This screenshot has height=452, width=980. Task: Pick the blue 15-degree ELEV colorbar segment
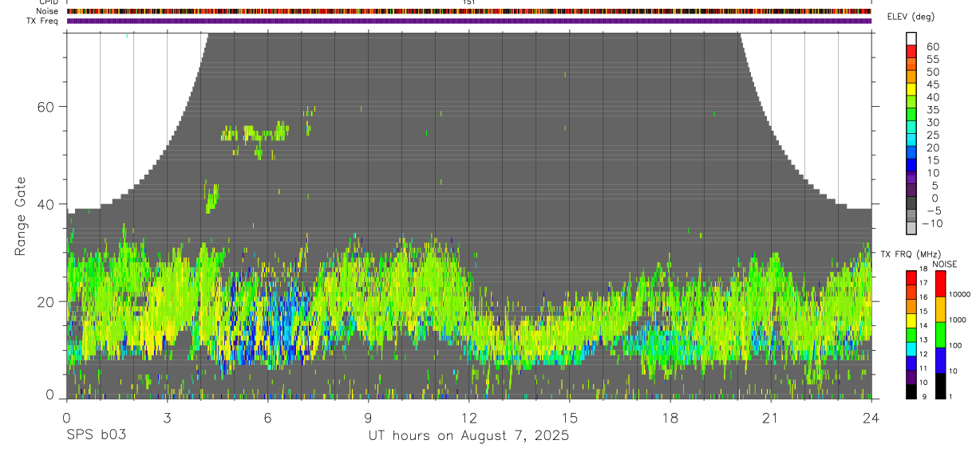tap(911, 163)
